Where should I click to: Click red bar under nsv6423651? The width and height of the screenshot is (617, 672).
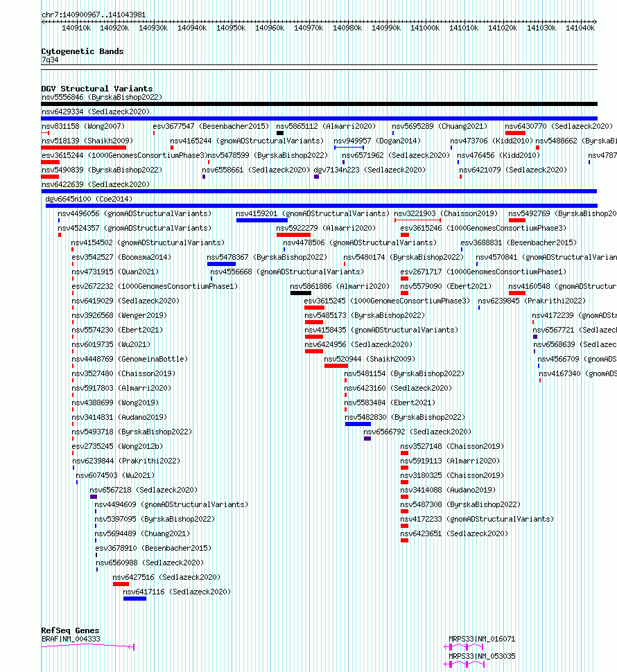404,541
